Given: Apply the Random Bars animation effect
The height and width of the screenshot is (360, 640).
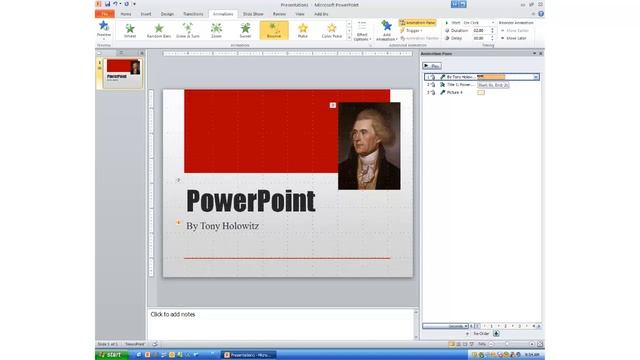Looking at the screenshot, I should pyautogui.click(x=159, y=30).
